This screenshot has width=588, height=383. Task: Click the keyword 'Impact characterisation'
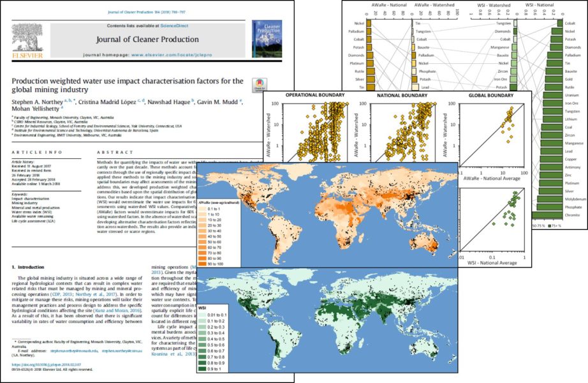click(x=31, y=199)
